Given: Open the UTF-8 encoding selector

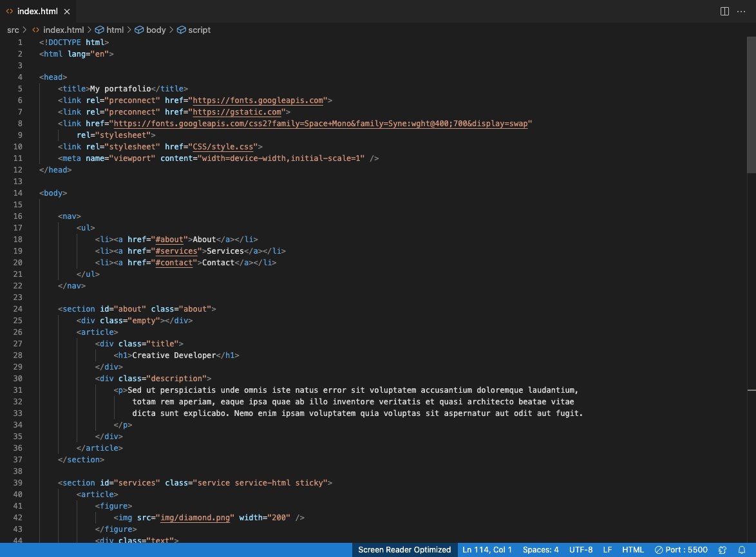Looking at the screenshot, I should (x=581, y=550).
